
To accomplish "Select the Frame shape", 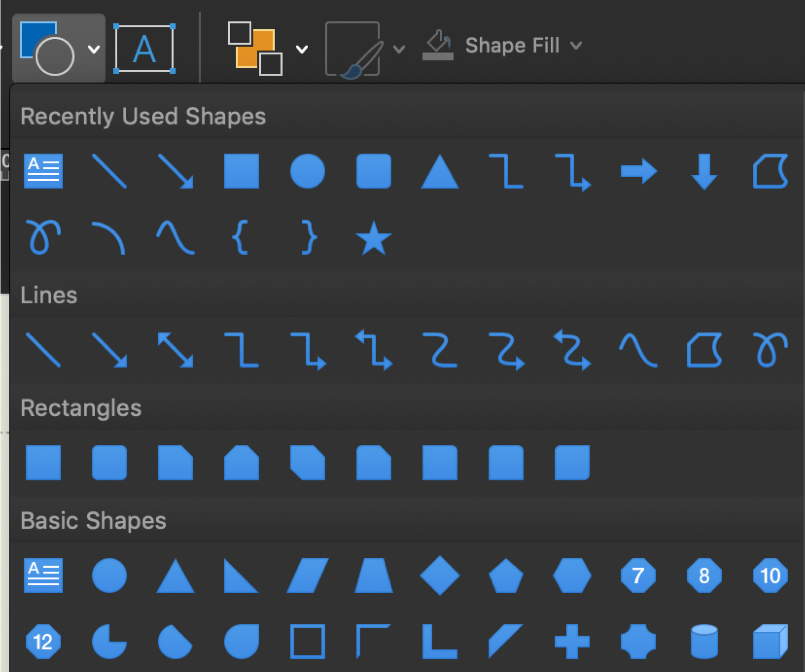I will pyautogui.click(x=308, y=642).
